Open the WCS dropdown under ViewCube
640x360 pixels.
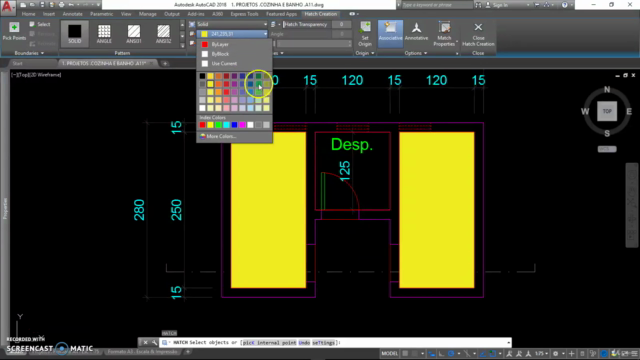(x=607, y=149)
